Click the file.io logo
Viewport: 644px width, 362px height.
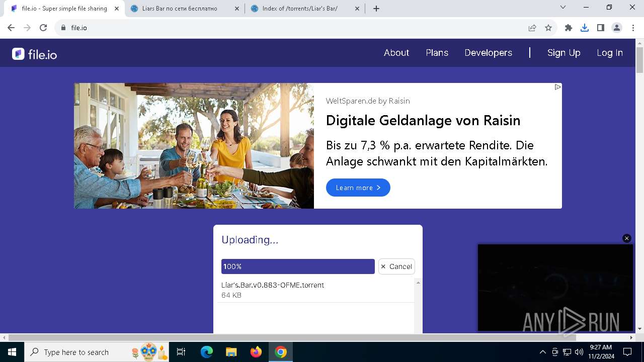34,54
